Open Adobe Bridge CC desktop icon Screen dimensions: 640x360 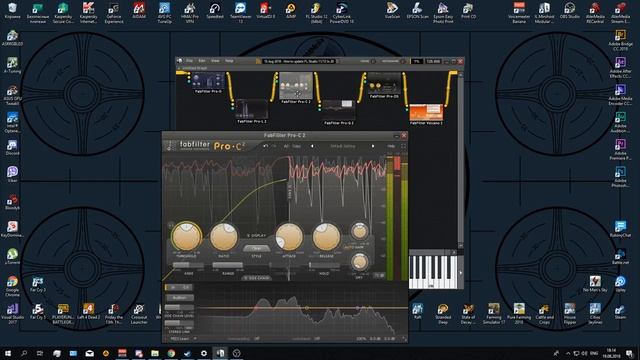pos(620,40)
